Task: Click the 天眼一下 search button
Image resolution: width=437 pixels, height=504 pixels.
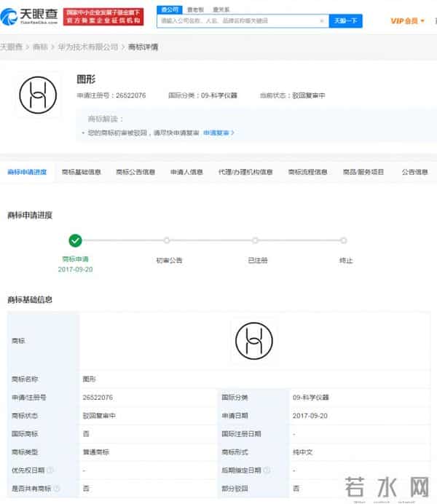Action: pyautogui.click(x=346, y=21)
